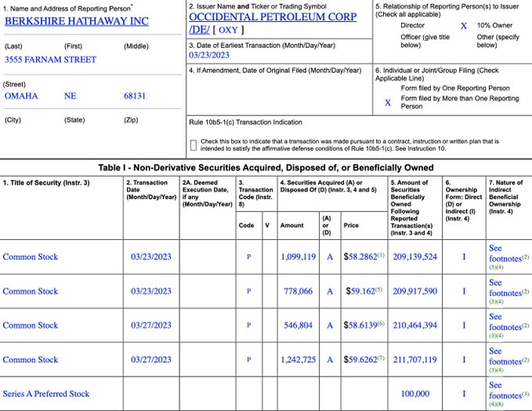Click transaction date in the 778,066 row
This screenshot has height=411, width=532.
click(151, 291)
